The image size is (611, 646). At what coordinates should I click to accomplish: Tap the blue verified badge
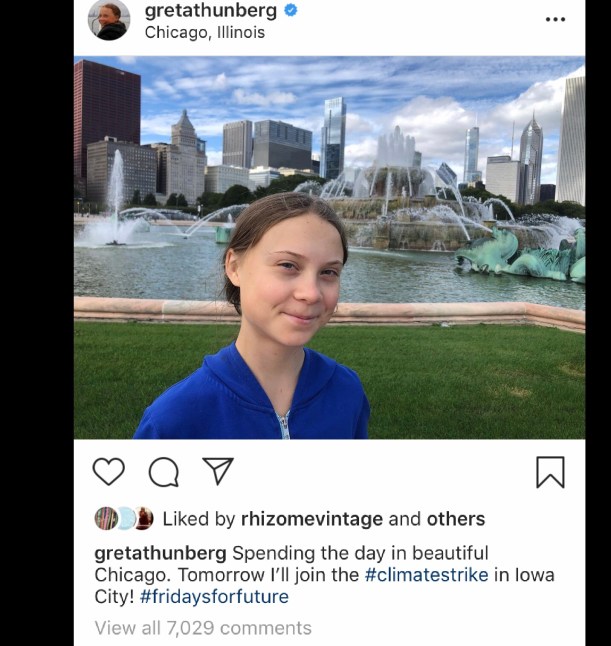click(291, 10)
